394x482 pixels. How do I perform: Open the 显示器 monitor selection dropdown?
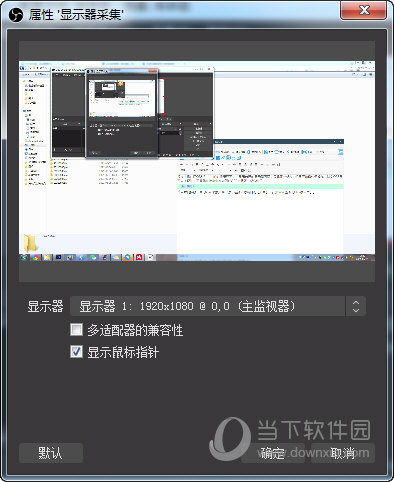(x=218, y=306)
